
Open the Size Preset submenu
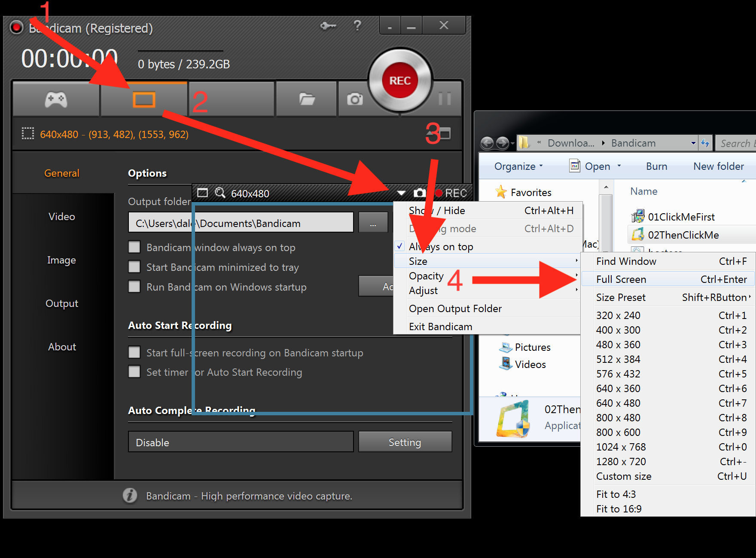(668, 297)
